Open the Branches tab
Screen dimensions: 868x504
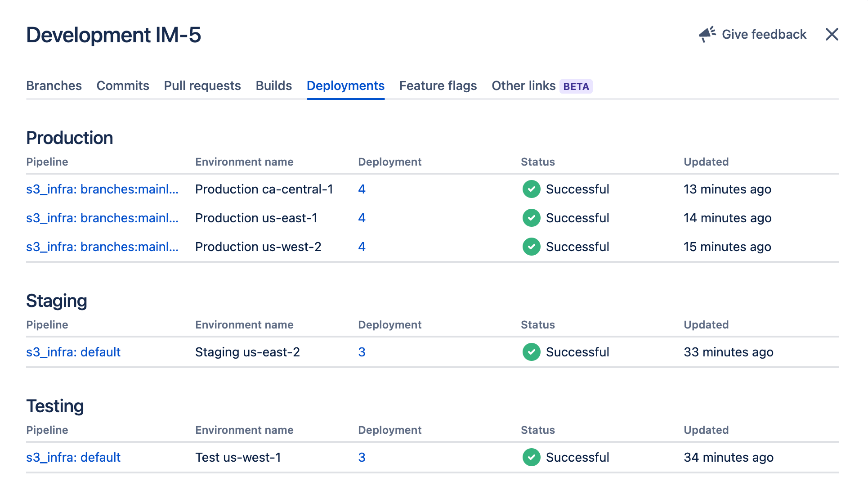pos(54,85)
